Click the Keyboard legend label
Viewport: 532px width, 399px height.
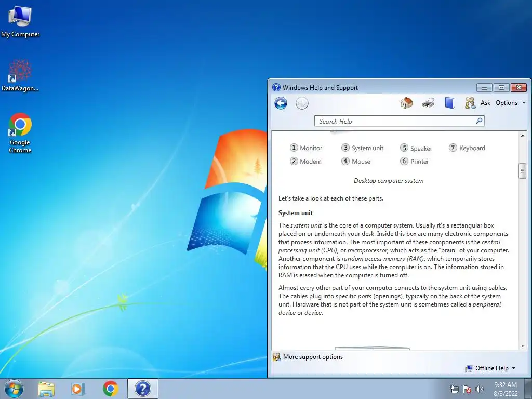click(472, 148)
